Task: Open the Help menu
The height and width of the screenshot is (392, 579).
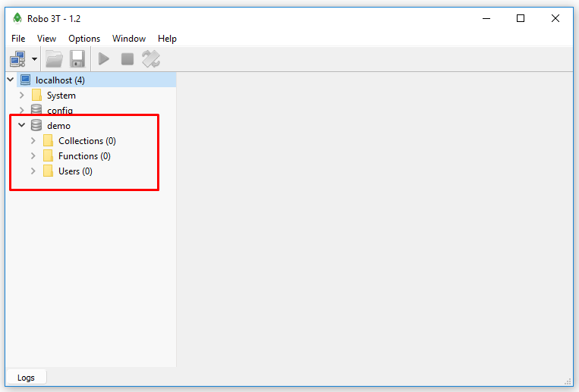Action: [167, 39]
